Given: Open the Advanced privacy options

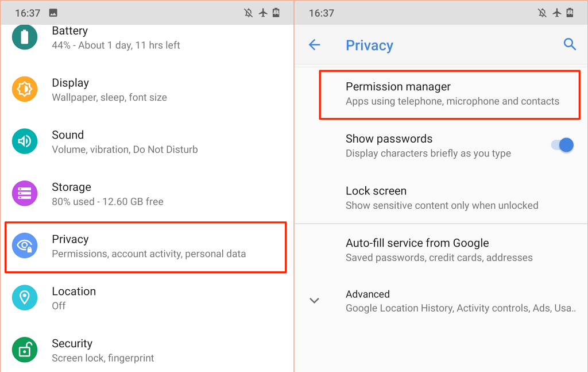Looking at the screenshot, I should (x=459, y=301).
